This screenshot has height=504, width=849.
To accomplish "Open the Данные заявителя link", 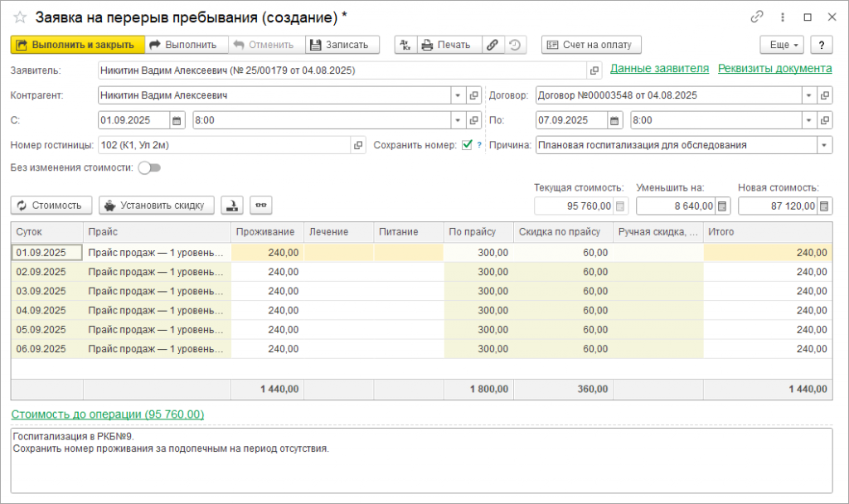I will tap(659, 69).
